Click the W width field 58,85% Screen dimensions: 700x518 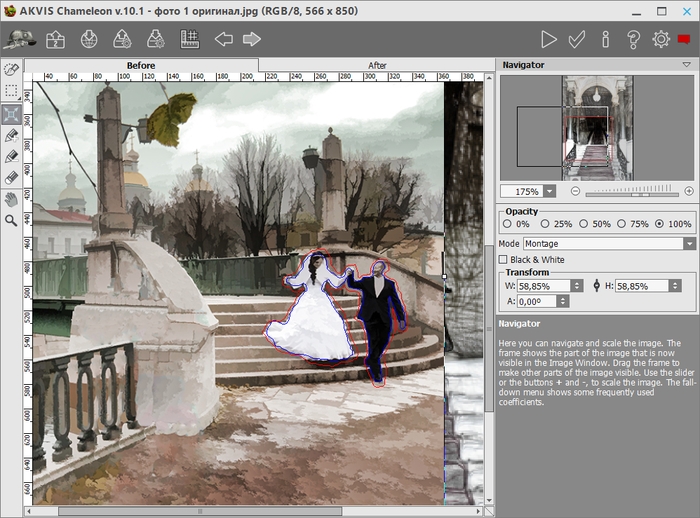(x=544, y=286)
